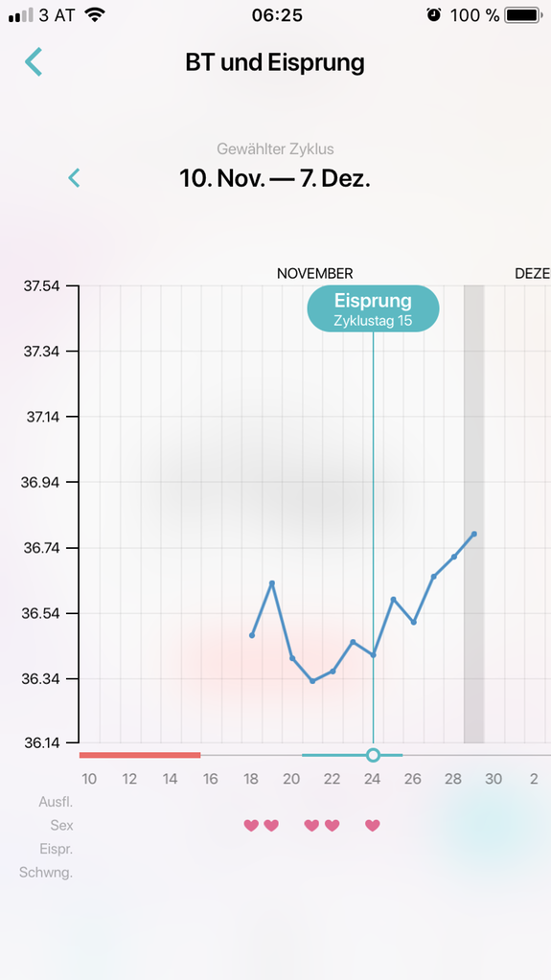Tap the alarm clock icon in status bar

coord(433,15)
